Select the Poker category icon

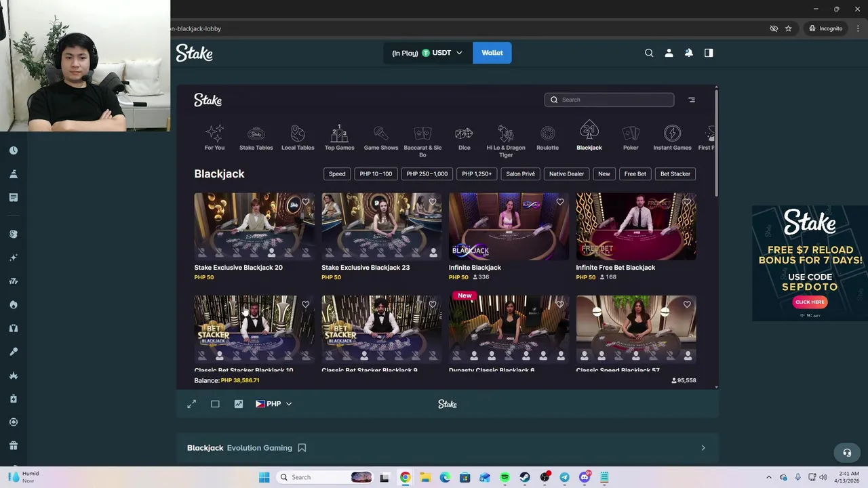(x=631, y=138)
